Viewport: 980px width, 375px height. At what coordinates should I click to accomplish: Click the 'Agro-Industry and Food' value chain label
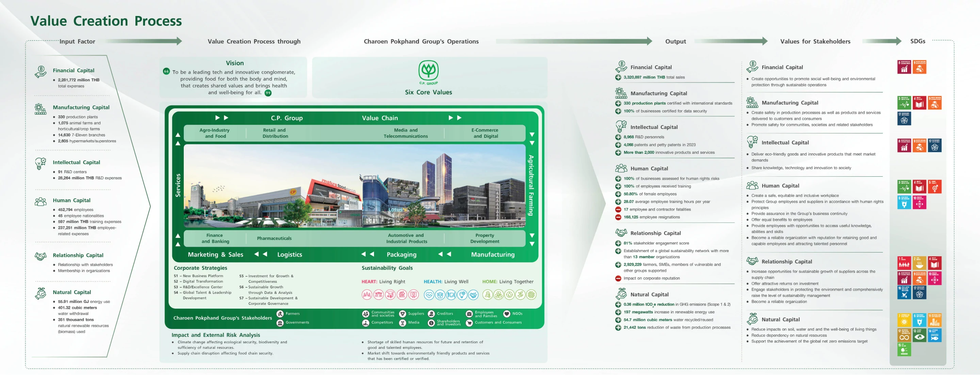[x=215, y=133]
